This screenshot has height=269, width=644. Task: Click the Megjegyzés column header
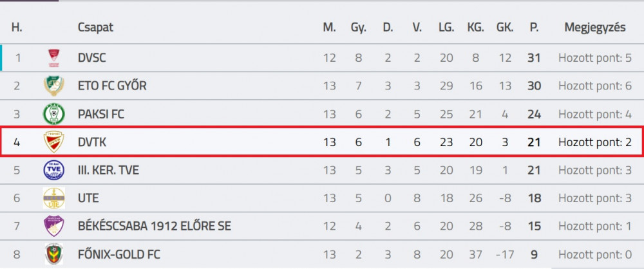(595, 28)
